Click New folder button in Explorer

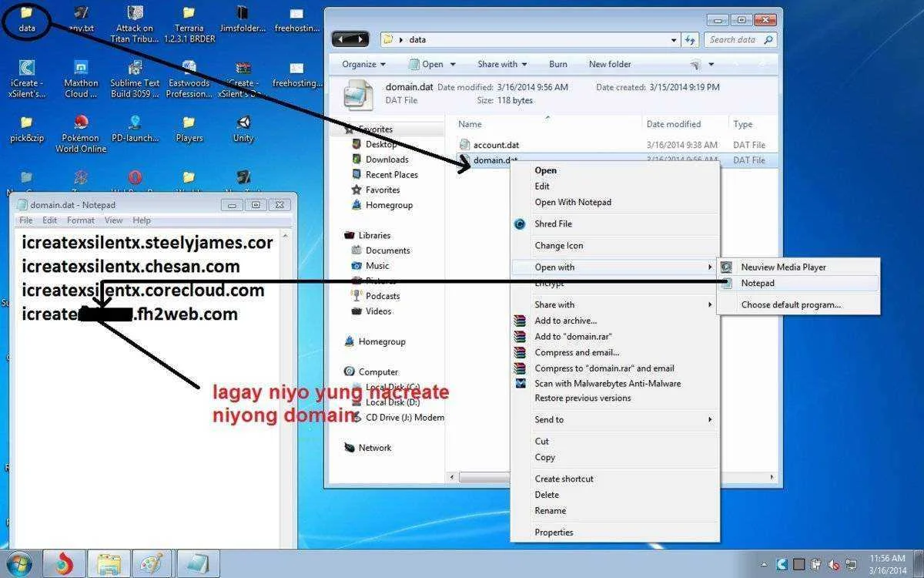pyautogui.click(x=610, y=64)
